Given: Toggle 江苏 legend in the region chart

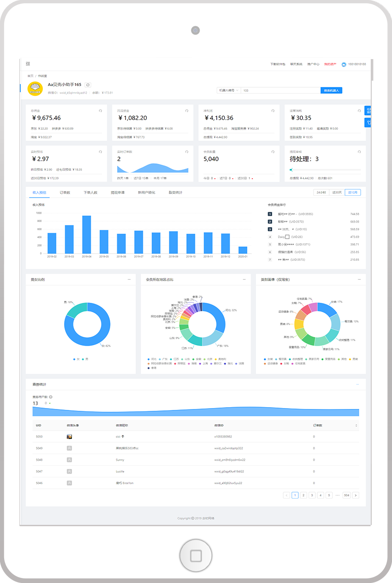Looking at the screenshot, I should click(174, 359).
